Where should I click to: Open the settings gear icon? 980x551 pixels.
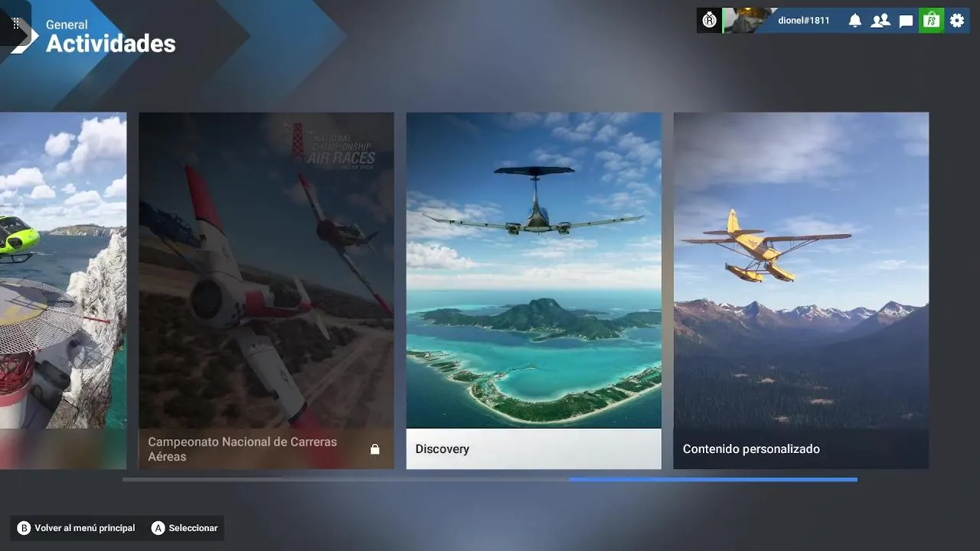point(957,21)
